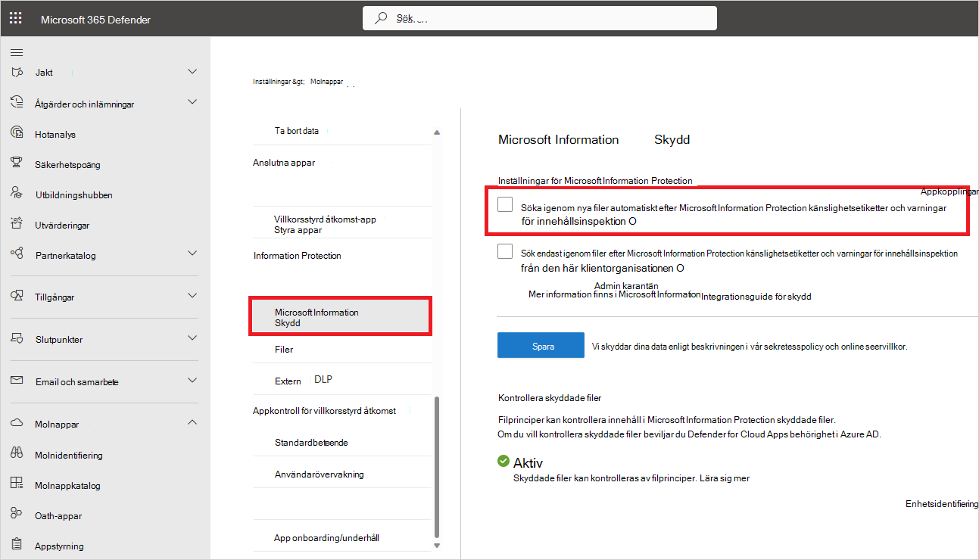Click the Microsoft 365 Defender title
The image size is (979, 560).
tap(95, 19)
